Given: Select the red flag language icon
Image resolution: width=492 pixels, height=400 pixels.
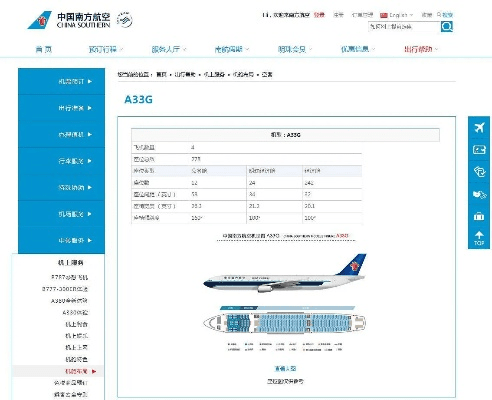Looking at the screenshot, I should tap(384, 15).
